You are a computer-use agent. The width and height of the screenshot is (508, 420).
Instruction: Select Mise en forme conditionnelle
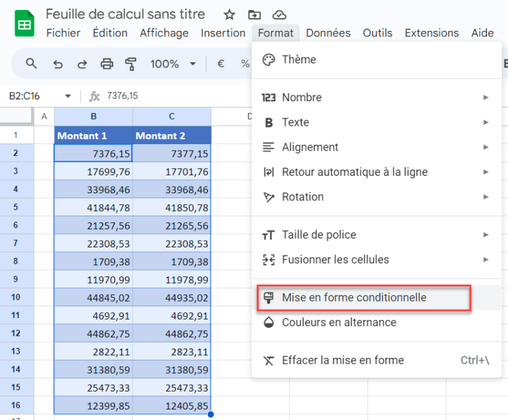coord(377,298)
